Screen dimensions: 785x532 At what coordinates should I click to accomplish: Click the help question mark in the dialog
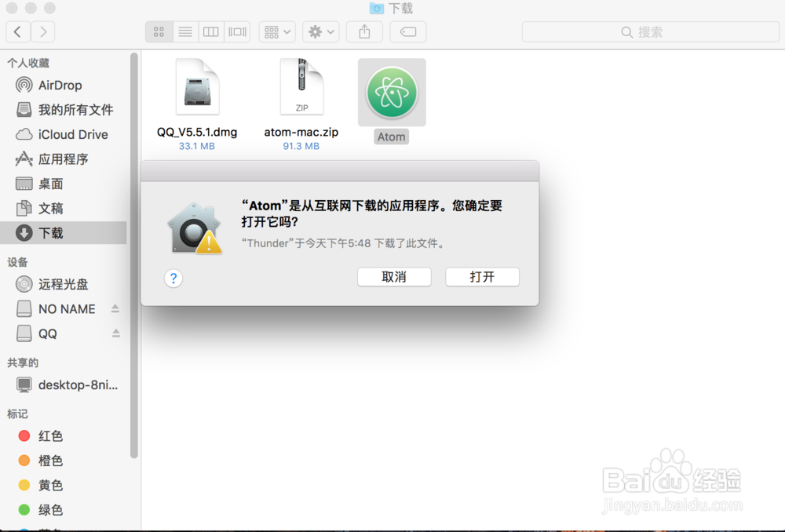(x=173, y=278)
